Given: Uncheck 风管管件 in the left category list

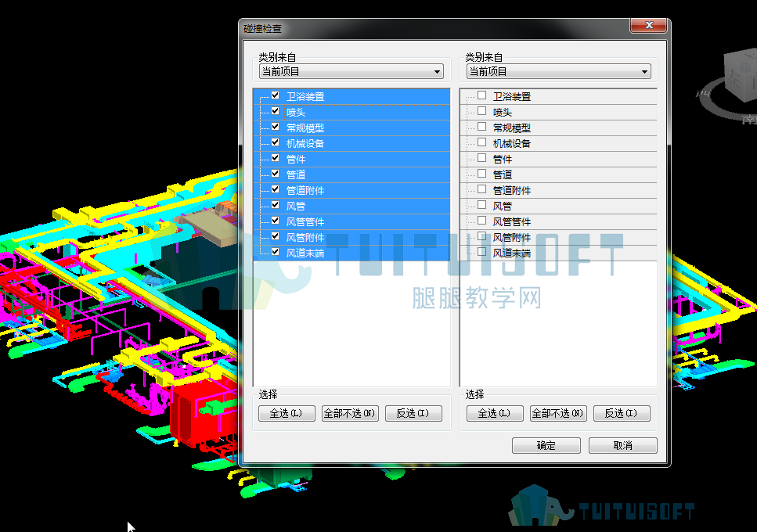Looking at the screenshot, I should pos(276,221).
